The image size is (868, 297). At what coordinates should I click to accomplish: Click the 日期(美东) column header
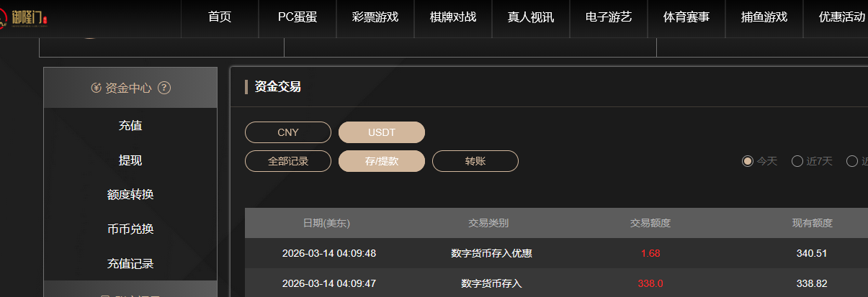click(x=326, y=223)
